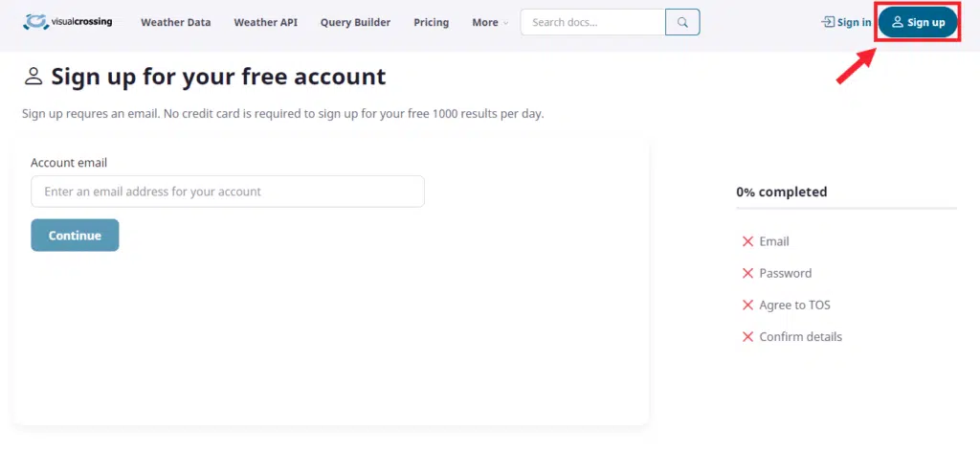980x453 pixels.
Task: Focus the Account email input field
Action: [227, 192]
